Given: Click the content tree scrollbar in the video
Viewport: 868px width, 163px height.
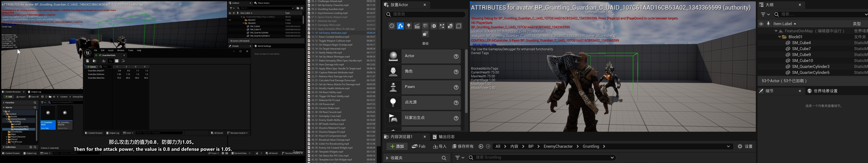Looking at the screenshot, I should coord(36,125).
